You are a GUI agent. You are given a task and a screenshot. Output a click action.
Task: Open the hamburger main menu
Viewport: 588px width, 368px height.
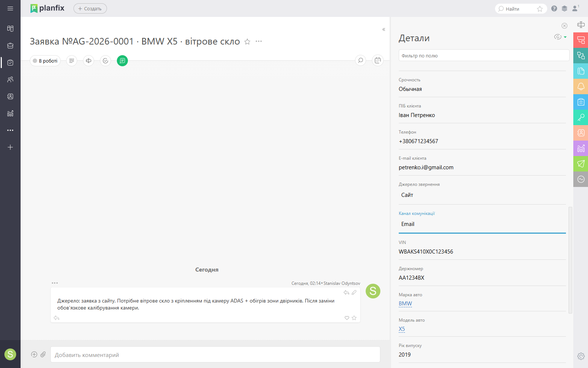(x=10, y=8)
